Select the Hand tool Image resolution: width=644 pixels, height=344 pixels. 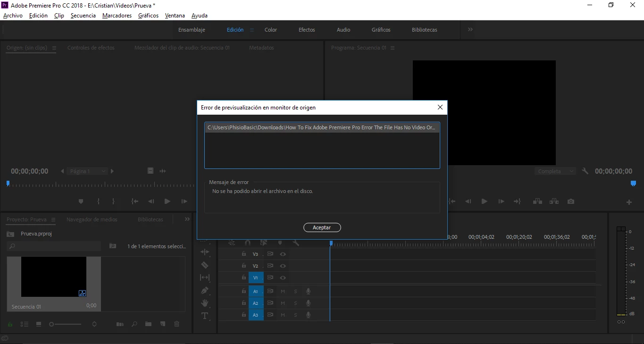pyautogui.click(x=205, y=303)
